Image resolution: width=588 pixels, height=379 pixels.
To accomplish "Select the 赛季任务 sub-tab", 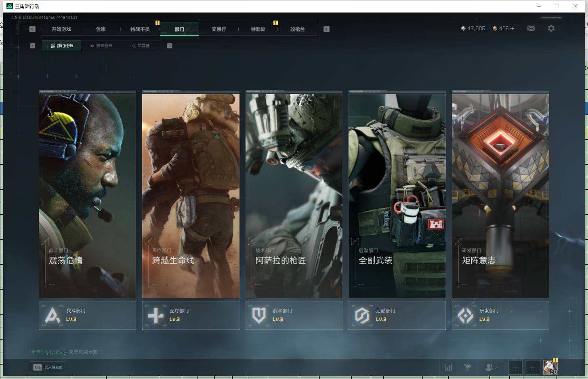I will pyautogui.click(x=101, y=46).
